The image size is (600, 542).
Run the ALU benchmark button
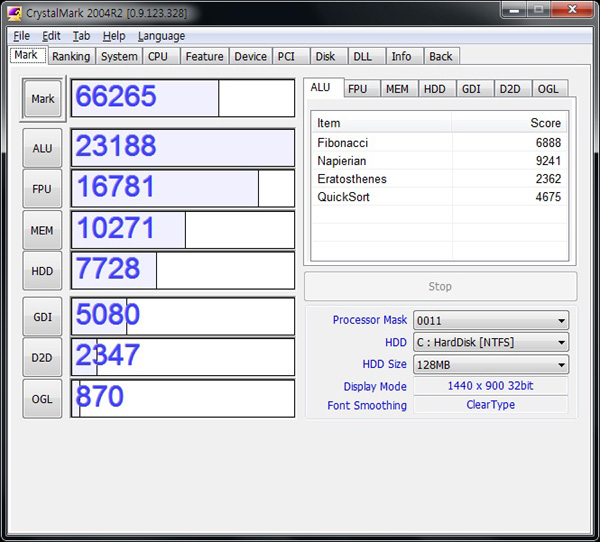coord(42,148)
